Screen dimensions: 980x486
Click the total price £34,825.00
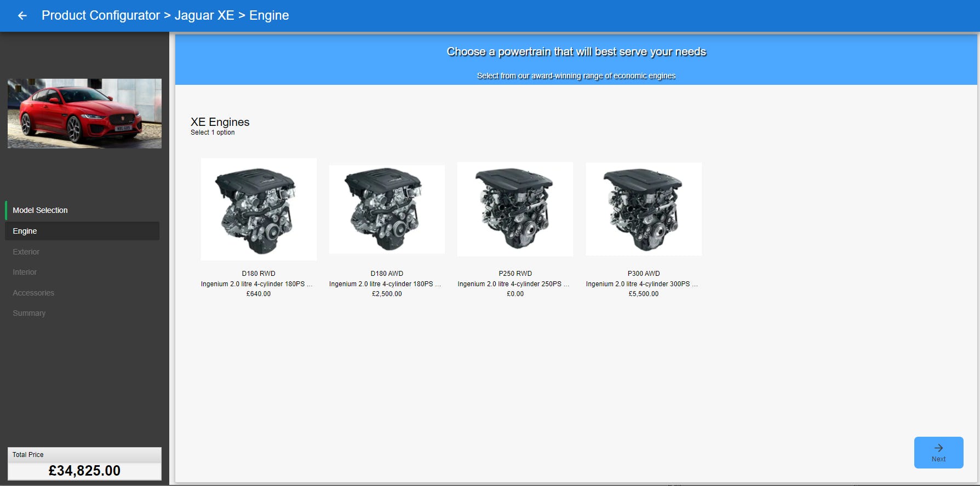(84, 471)
